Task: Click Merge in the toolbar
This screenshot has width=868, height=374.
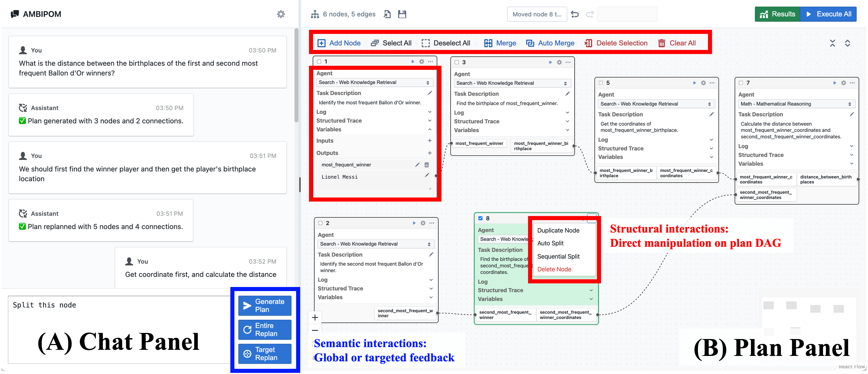Action: (500, 43)
